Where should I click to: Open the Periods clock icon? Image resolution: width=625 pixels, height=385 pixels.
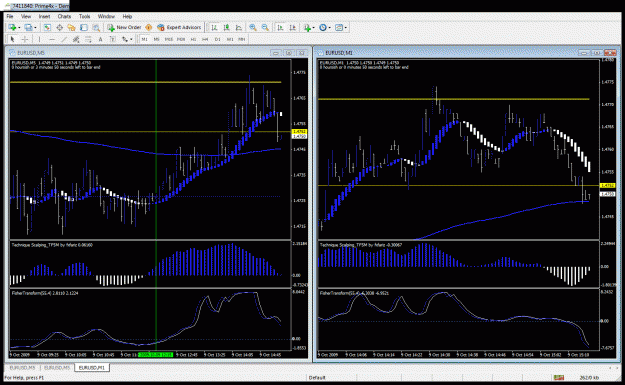click(x=323, y=28)
